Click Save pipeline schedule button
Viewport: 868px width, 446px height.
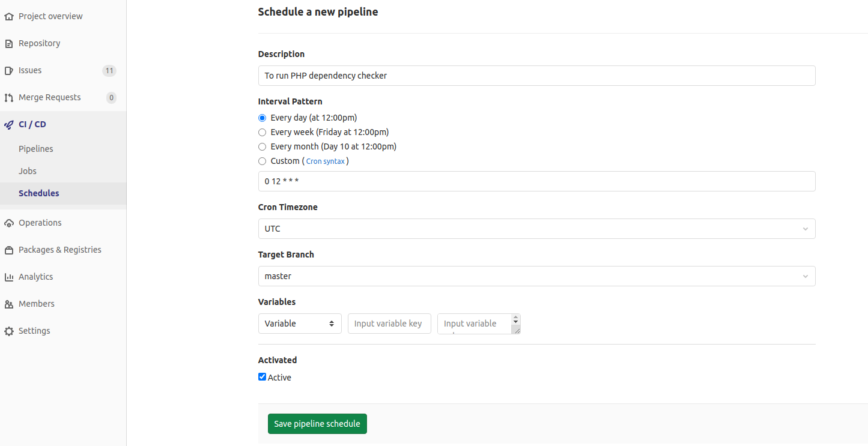point(317,424)
